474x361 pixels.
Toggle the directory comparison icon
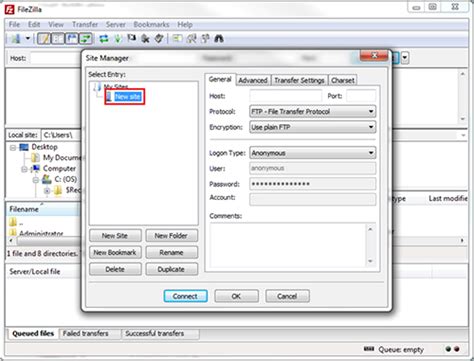[191, 39]
